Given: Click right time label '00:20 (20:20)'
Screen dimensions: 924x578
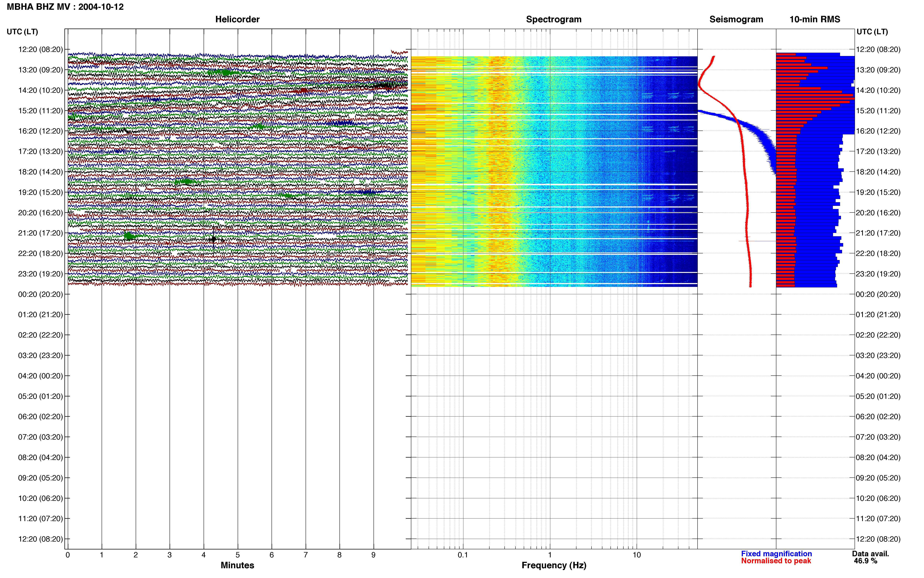Looking at the screenshot, I should click(878, 294).
